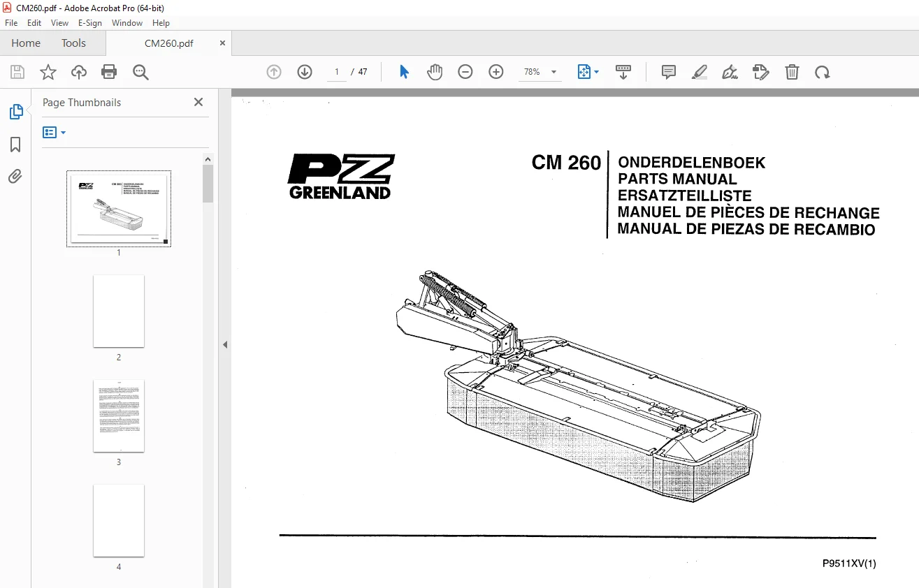Click the Edit PDF stamp icon
Screen dimensions: 919x588
click(761, 72)
